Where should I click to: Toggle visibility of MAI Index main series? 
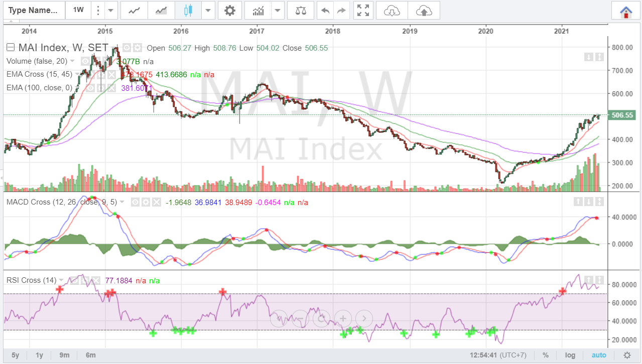126,48
